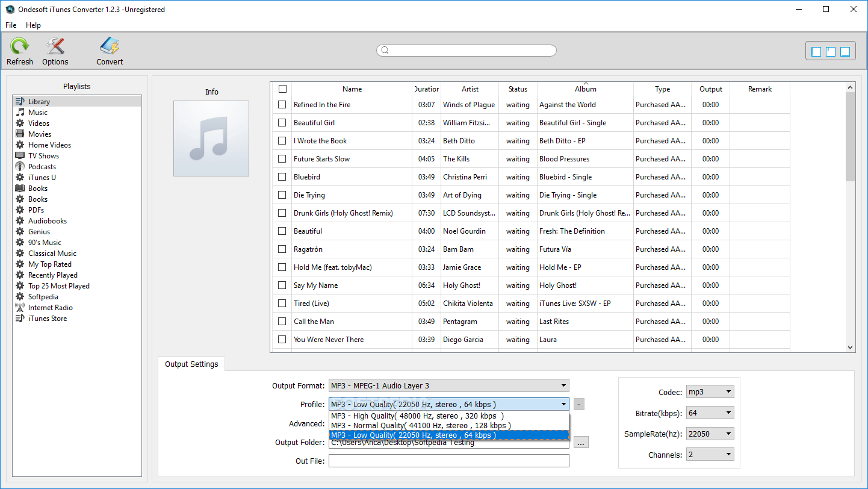
Task: Browse output folder with the ... button
Action: click(x=581, y=443)
